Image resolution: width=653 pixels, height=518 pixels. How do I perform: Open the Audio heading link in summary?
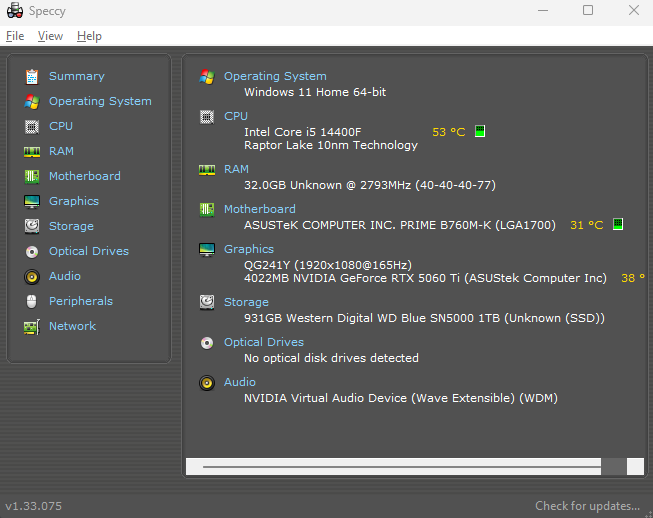pyautogui.click(x=240, y=382)
